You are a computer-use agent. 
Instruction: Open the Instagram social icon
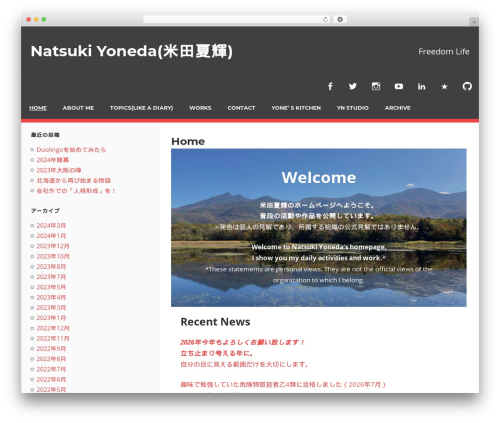[x=376, y=86]
